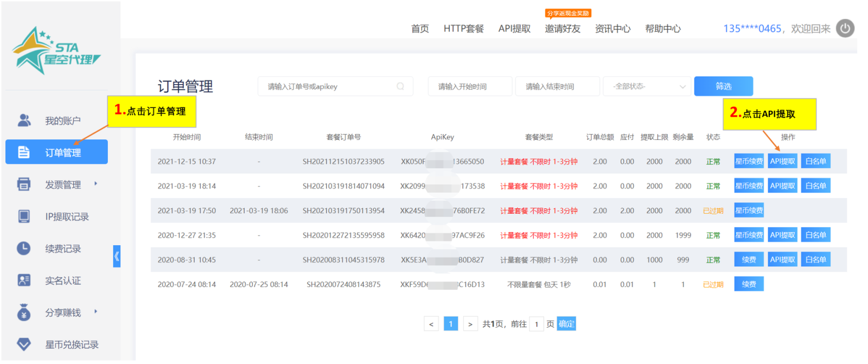Click the 订单管理 page heading
This screenshot has height=364, width=868.
pos(185,86)
